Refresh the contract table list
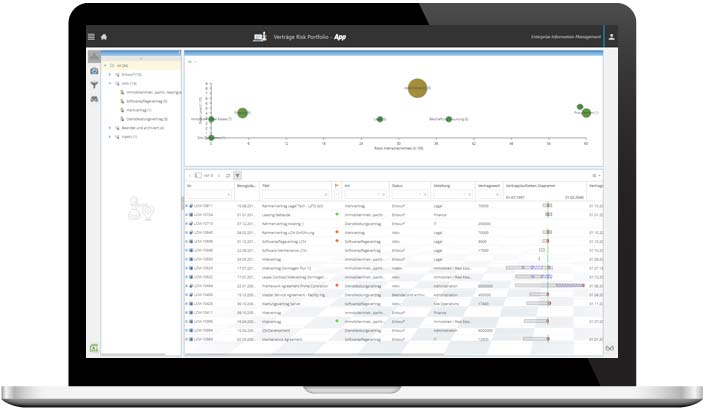 (227, 175)
